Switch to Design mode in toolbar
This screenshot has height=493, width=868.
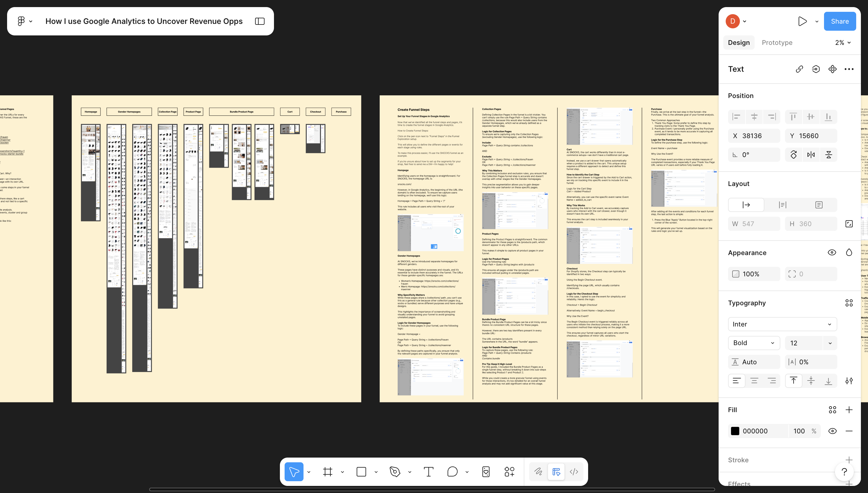(556, 472)
